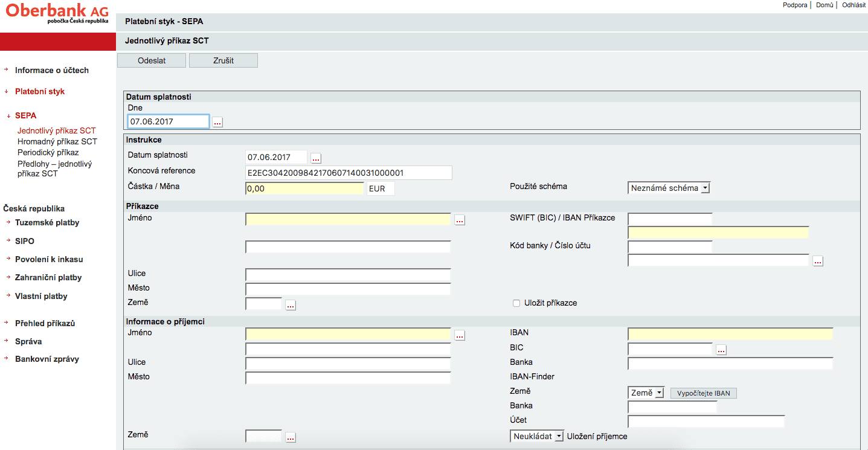Click the Příkazce Město field
The image size is (868, 450).
click(349, 289)
